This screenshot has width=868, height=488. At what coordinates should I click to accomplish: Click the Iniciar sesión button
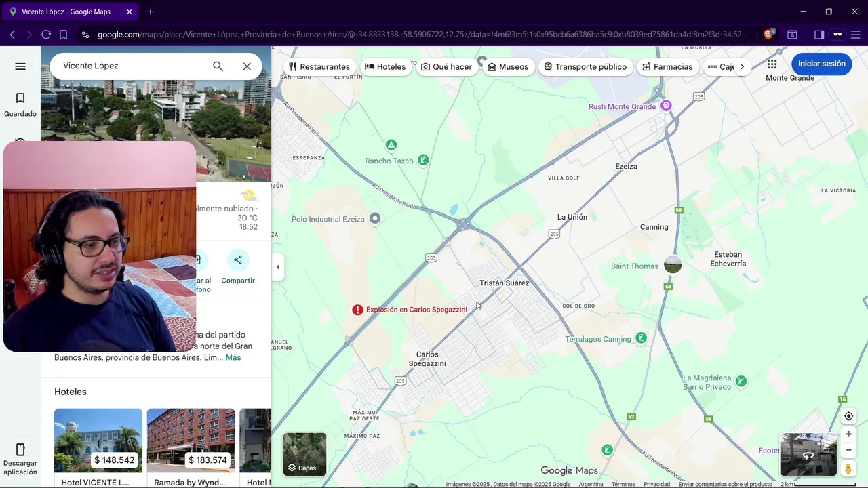pos(822,64)
